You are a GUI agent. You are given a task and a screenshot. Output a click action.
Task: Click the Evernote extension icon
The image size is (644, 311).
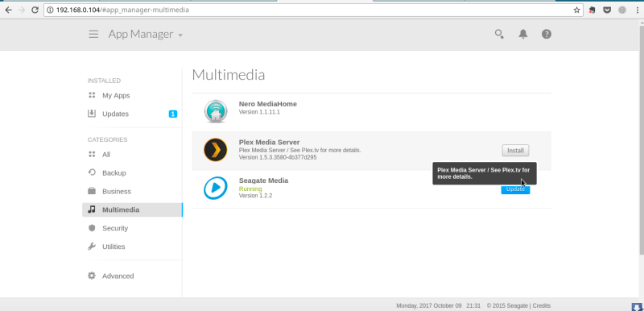coord(592,10)
